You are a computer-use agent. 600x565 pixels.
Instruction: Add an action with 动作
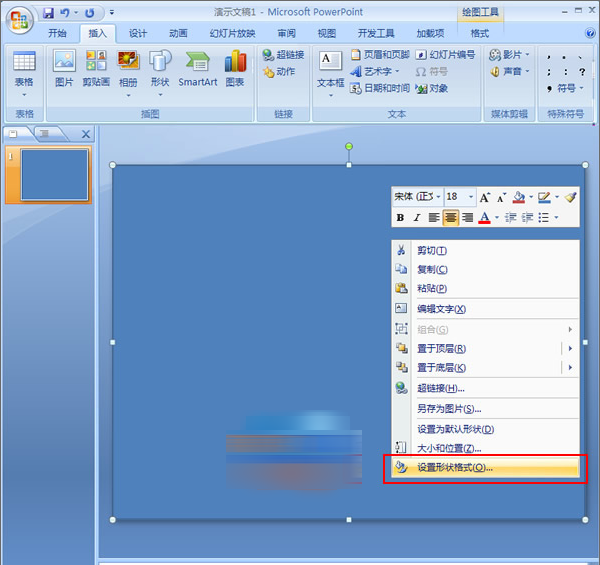tap(279, 72)
